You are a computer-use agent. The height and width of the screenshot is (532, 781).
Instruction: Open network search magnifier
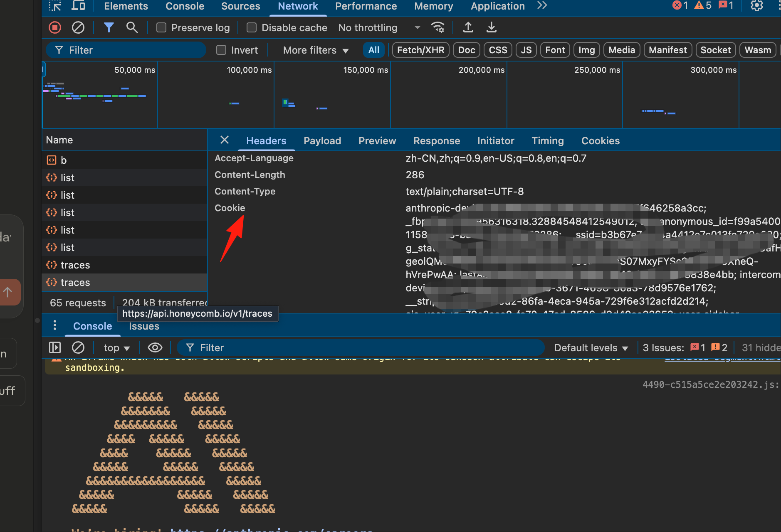[132, 27]
